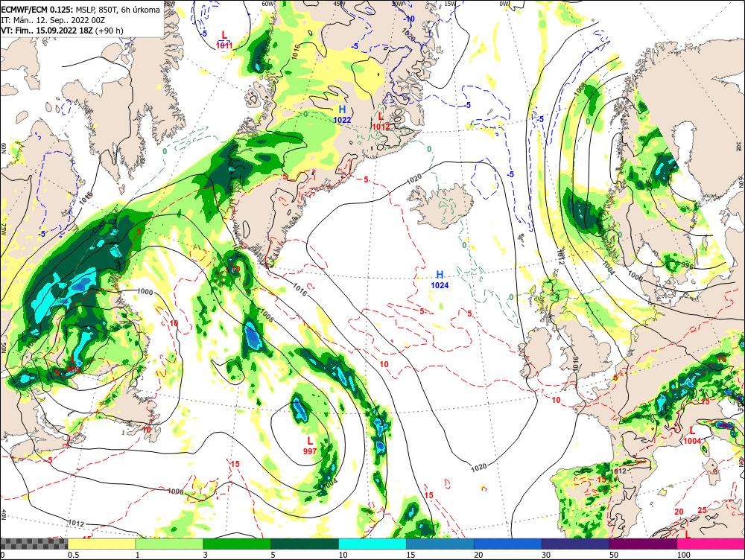Click the blue H 1024 high marker

[x=440, y=280]
